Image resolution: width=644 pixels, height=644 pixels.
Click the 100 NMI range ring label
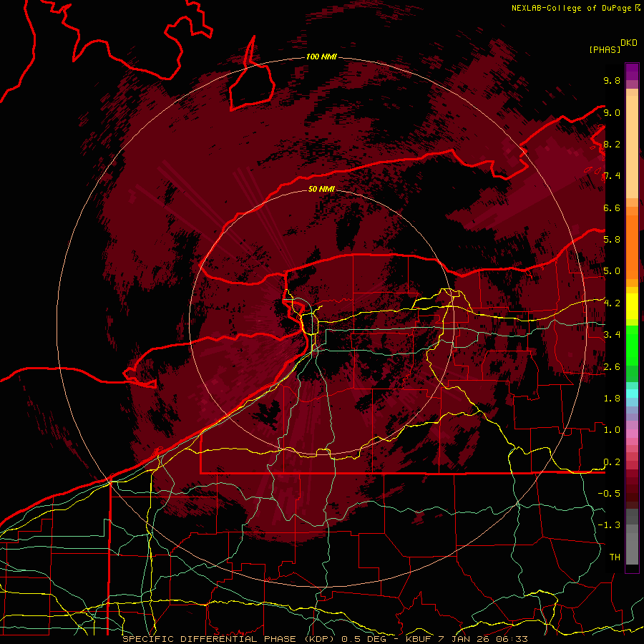[321, 57]
